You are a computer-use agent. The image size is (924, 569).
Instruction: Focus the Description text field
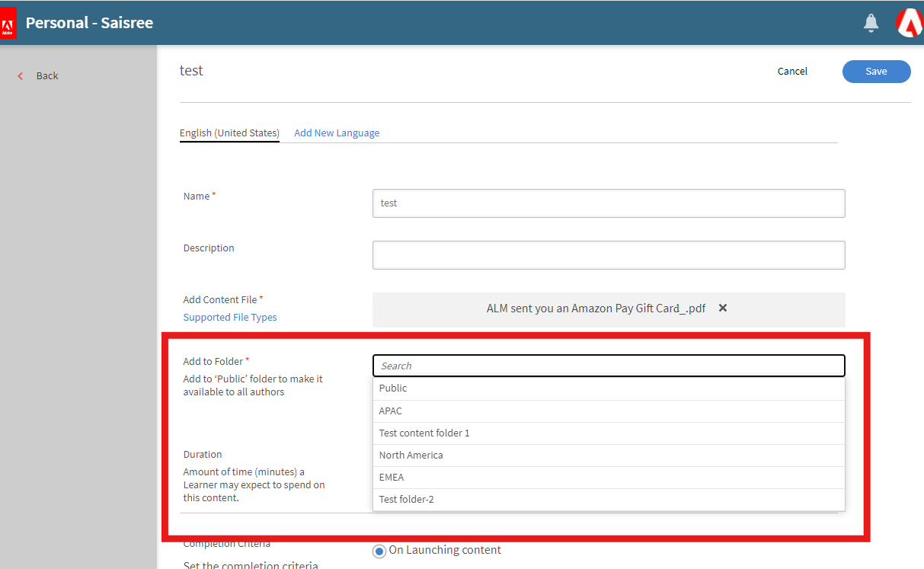point(608,255)
